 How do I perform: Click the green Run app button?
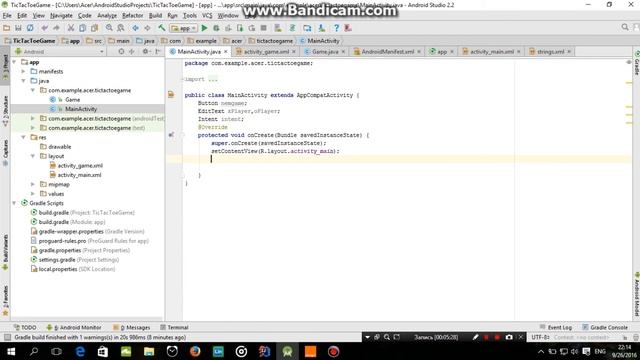(204, 28)
